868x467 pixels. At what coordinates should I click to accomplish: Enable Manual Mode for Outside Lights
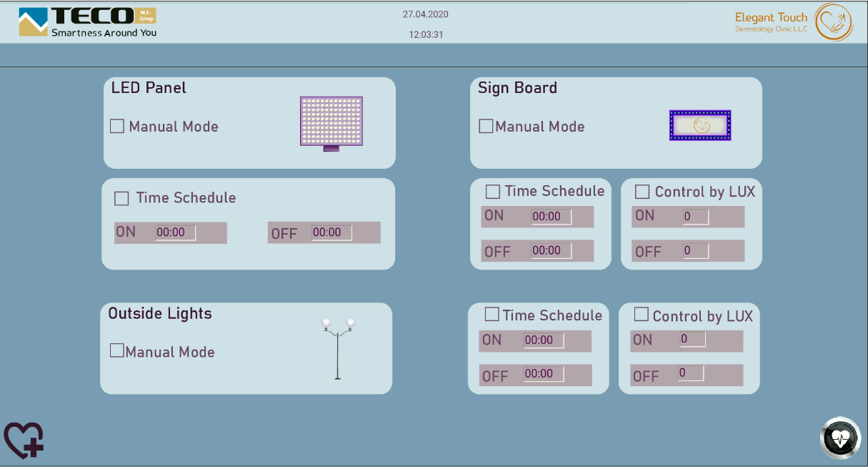point(116,350)
